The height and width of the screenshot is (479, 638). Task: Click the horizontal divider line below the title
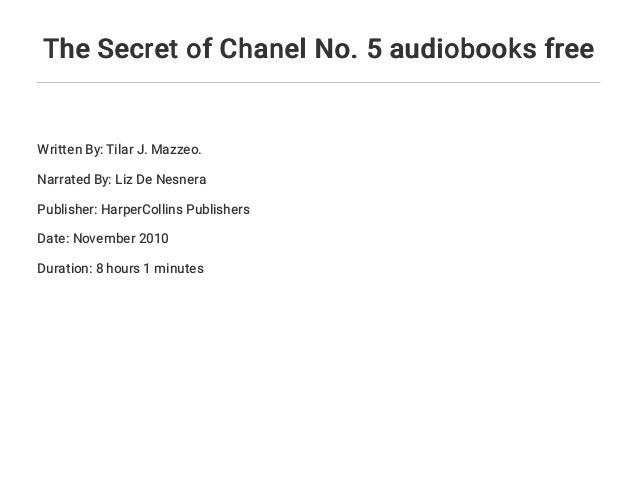(x=319, y=82)
